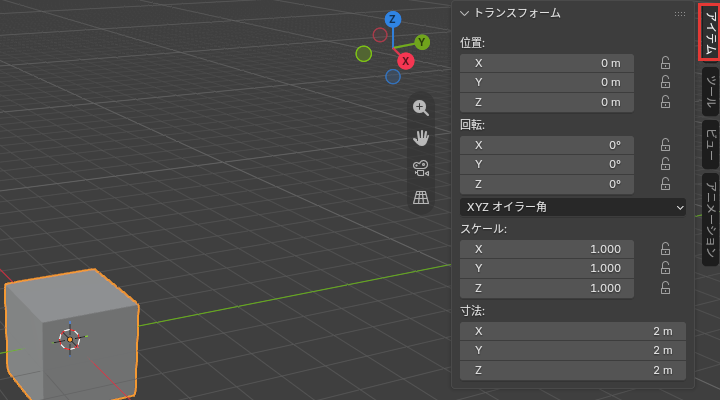Click the dimensions Z field showing 2 m
This screenshot has width=720, height=400.
click(573, 370)
